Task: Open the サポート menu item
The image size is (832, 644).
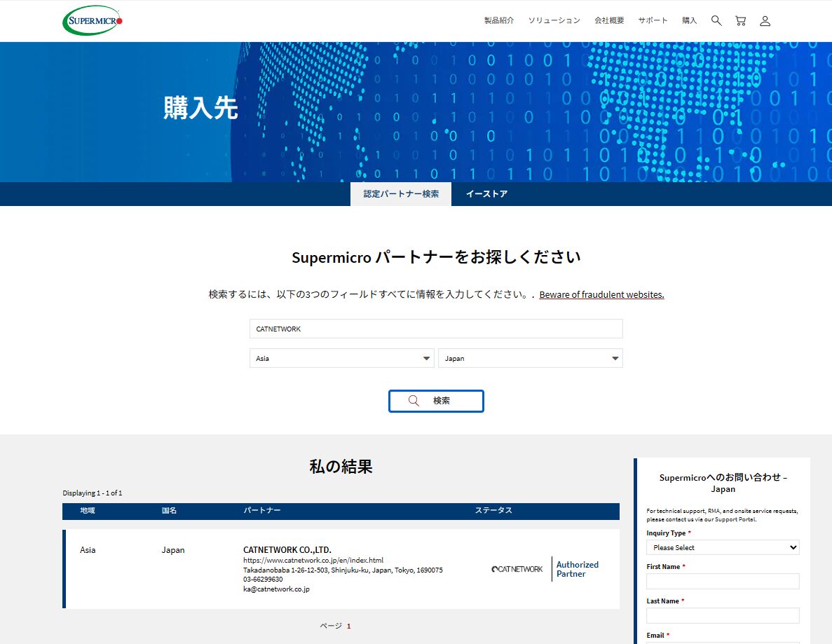Action: (x=653, y=20)
